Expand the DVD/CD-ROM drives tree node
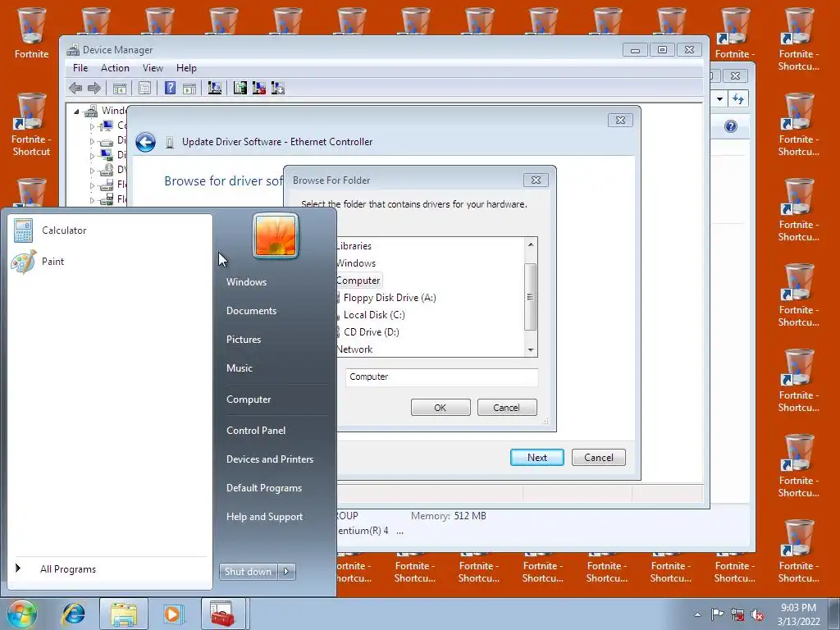This screenshot has width=840, height=630. pos(92,171)
